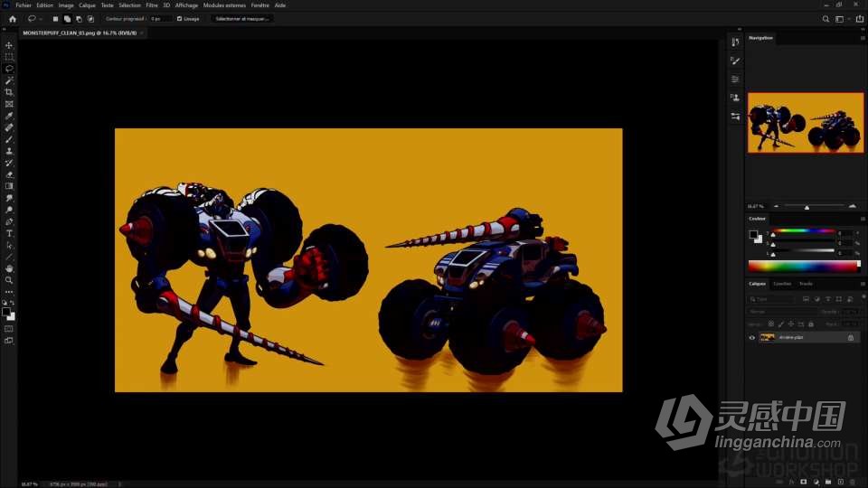Toggle Quick Mask mode
This screenshot has height=488, width=868.
(x=9, y=329)
